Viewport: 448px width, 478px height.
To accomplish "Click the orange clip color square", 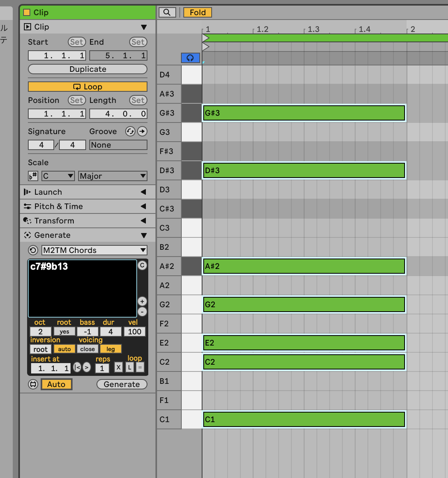I will (27, 12).
